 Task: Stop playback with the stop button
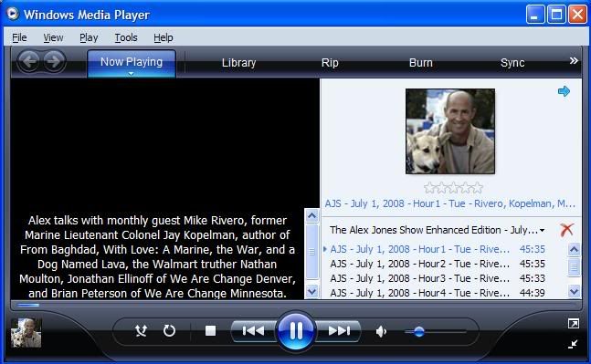point(210,331)
